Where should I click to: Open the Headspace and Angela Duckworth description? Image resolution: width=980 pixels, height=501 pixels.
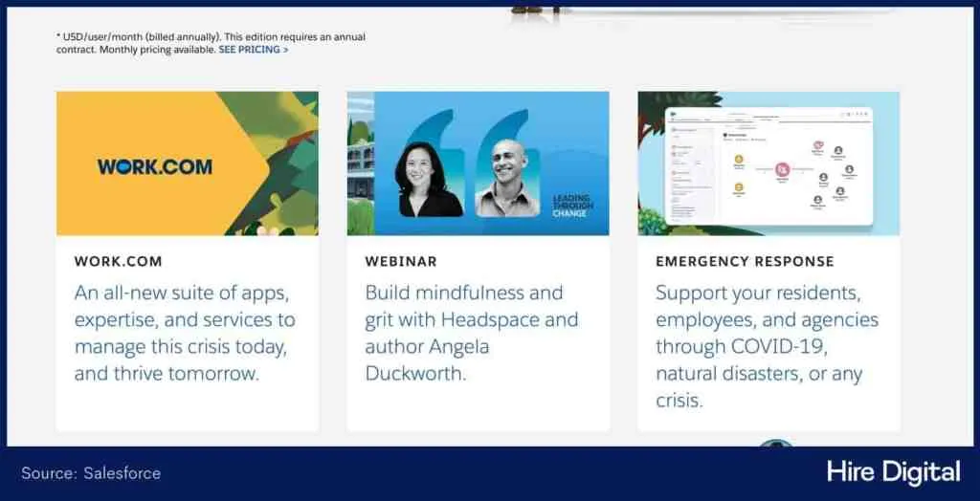tap(472, 333)
